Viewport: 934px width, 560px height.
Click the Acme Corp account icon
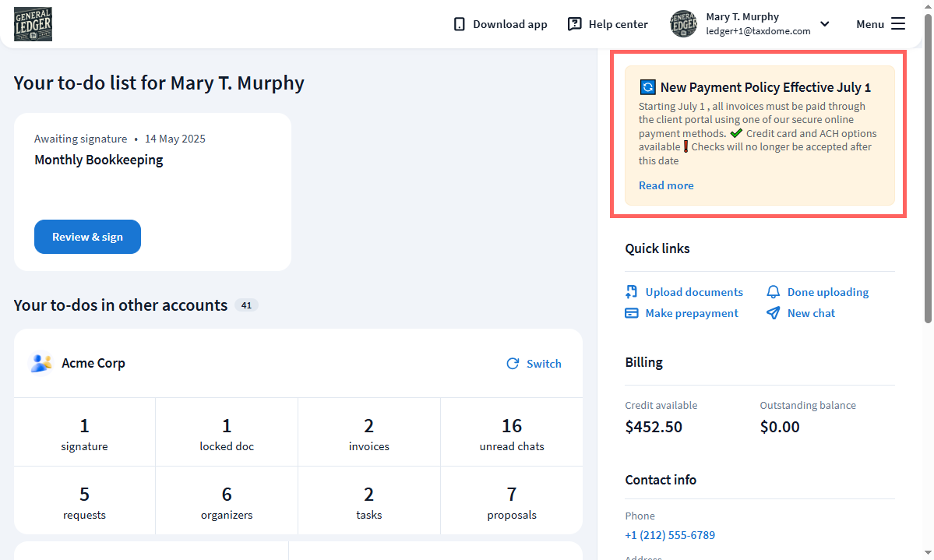tap(41, 363)
